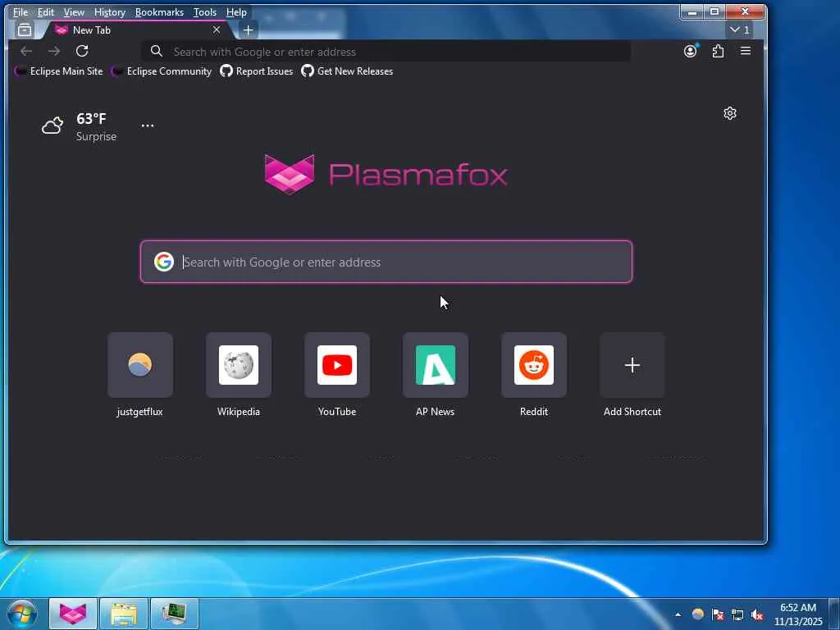Click the magnifier icon in address bar
Viewport: 840px width, 630px height.
coord(156,51)
